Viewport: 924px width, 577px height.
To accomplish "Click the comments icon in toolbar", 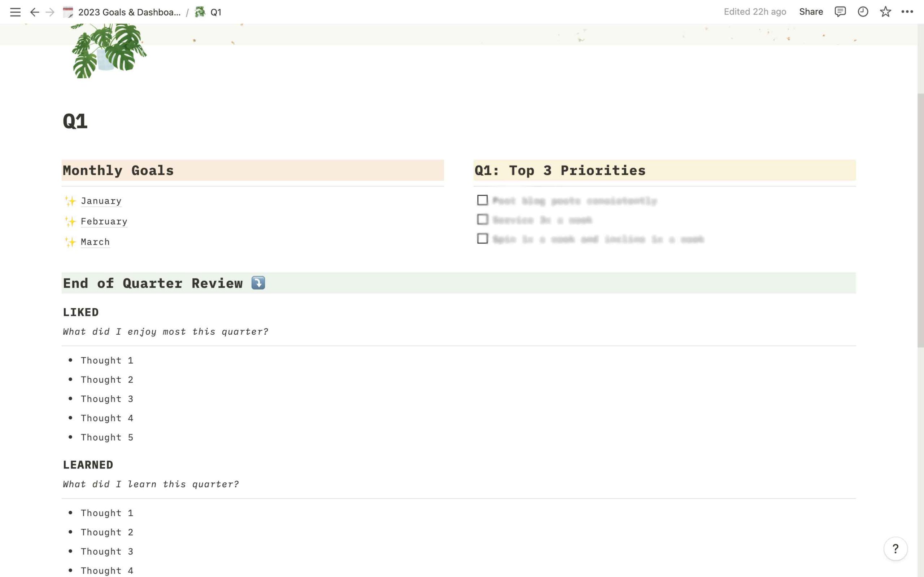I will pos(840,12).
